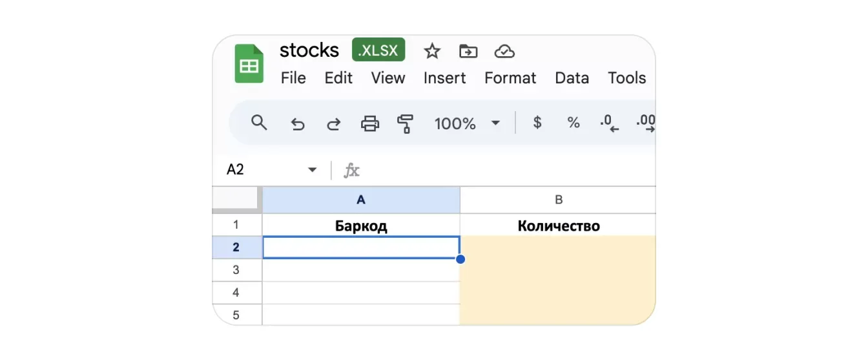Select column A header
The height and width of the screenshot is (360, 868).
pyautogui.click(x=361, y=200)
